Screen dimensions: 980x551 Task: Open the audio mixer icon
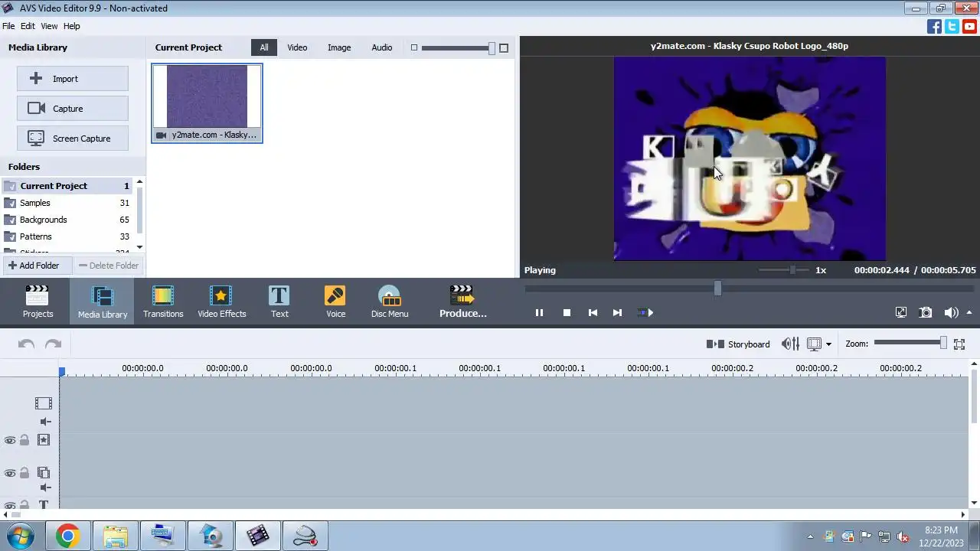click(x=790, y=344)
